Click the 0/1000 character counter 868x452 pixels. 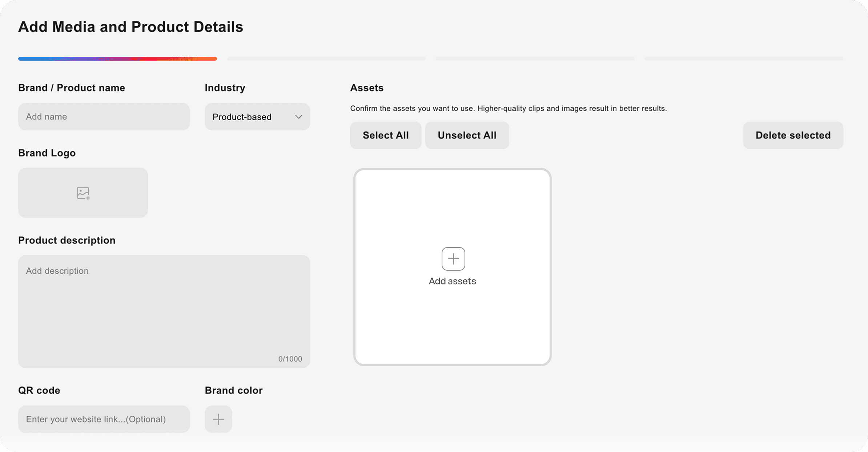[290, 359]
